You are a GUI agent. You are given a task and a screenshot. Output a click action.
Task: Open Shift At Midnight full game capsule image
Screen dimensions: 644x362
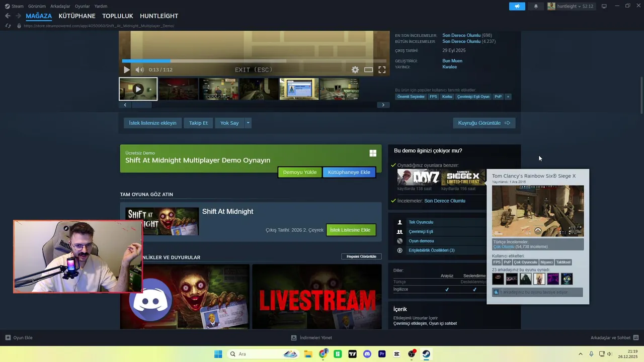tap(162, 221)
